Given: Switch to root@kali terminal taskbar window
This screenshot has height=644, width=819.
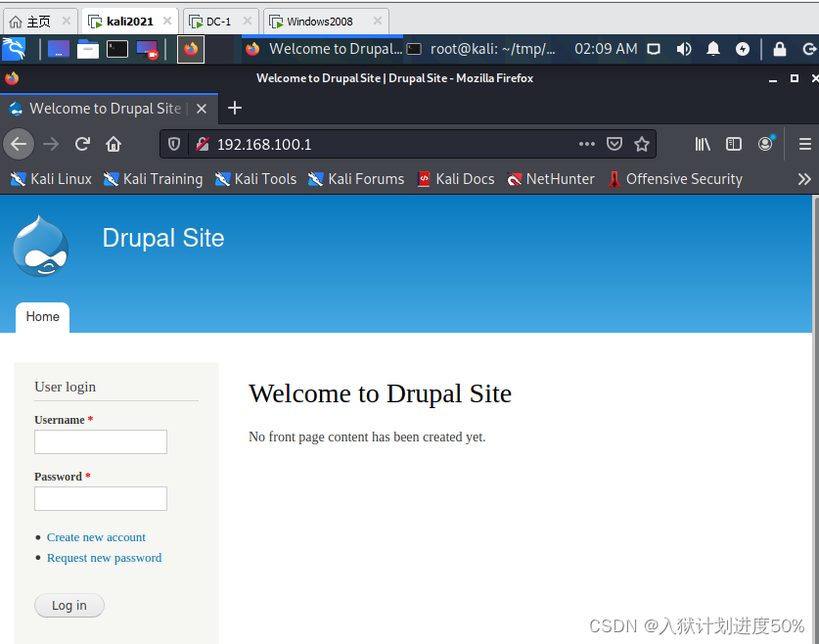Looking at the screenshot, I should point(481,49).
